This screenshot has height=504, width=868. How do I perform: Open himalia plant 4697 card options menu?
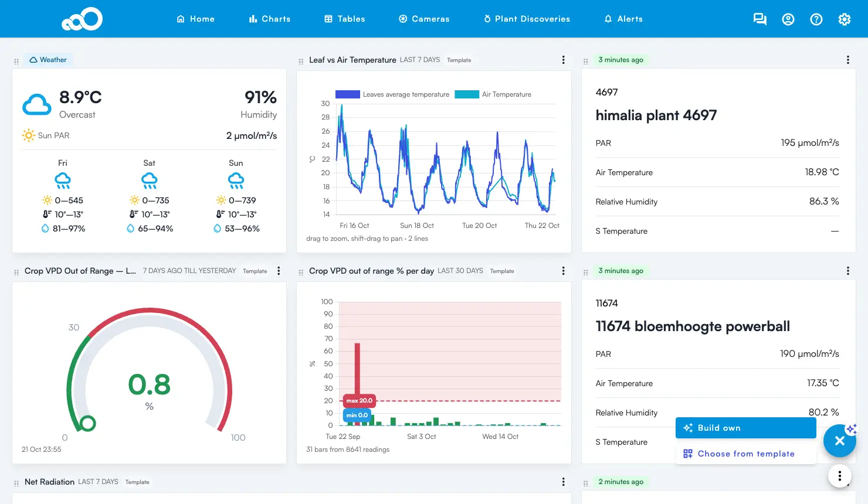[x=848, y=60]
